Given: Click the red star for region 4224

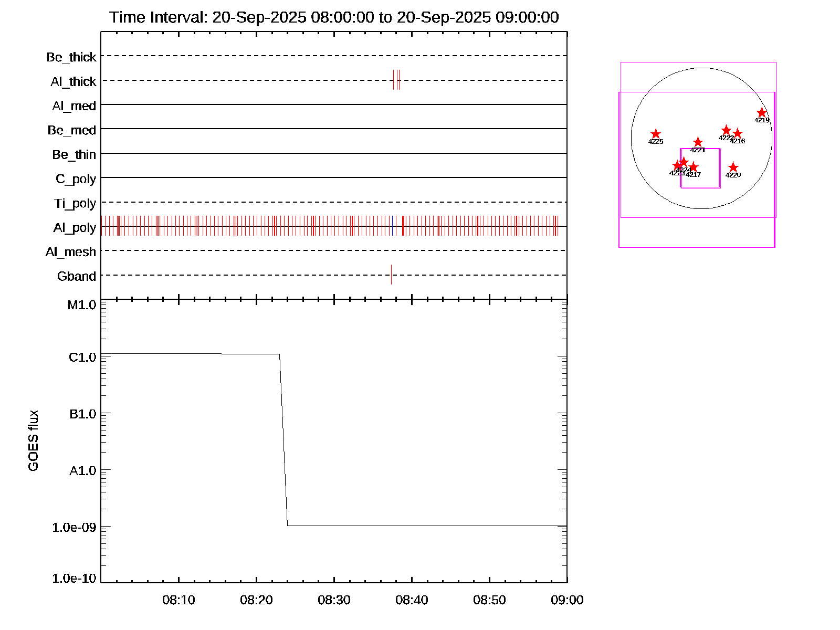Looking at the screenshot, I should click(684, 162).
